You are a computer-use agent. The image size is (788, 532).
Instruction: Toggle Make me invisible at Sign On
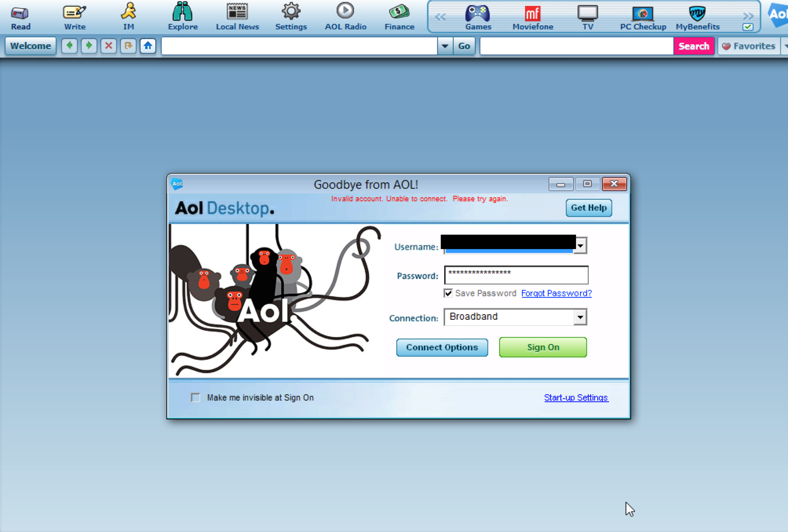(x=195, y=397)
